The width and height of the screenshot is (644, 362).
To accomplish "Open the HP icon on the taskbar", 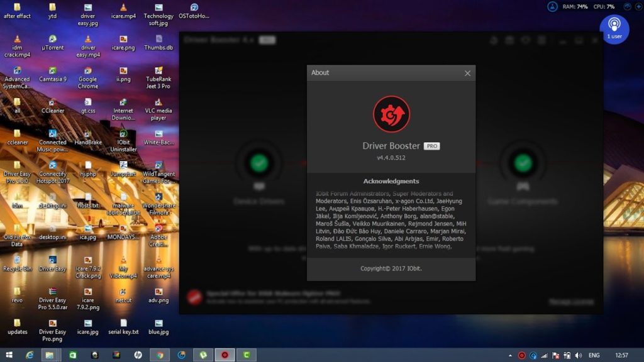I will click(138, 355).
